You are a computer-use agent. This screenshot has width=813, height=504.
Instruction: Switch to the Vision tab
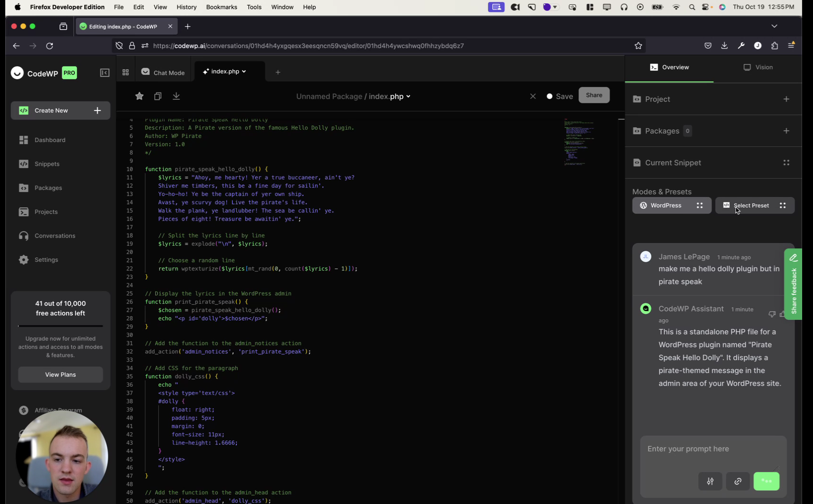coord(758,67)
